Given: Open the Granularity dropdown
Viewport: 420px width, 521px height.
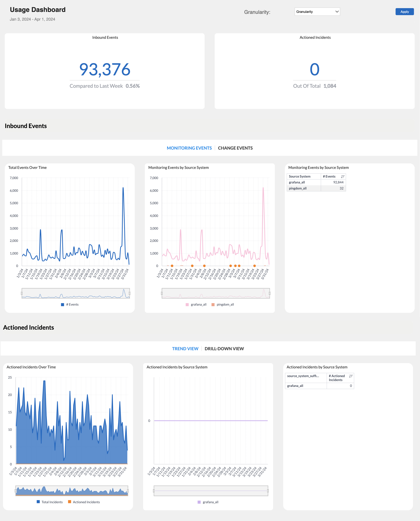Looking at the screenshot, I should tap(317, 12).
